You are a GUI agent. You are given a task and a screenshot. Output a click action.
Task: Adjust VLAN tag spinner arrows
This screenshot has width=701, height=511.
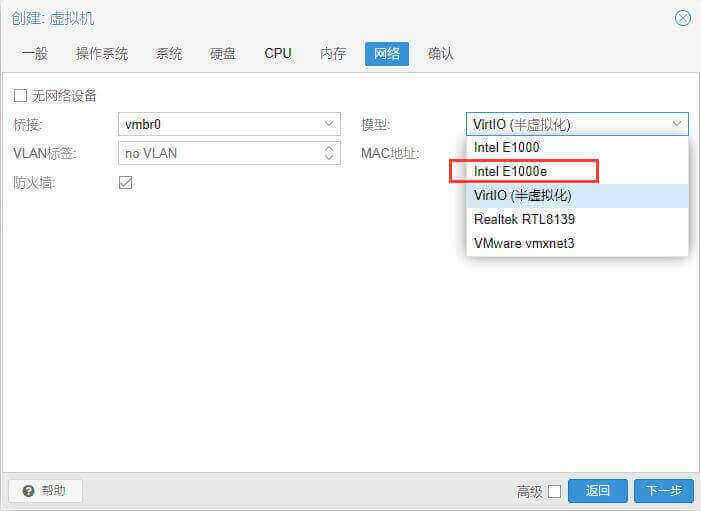329,153
